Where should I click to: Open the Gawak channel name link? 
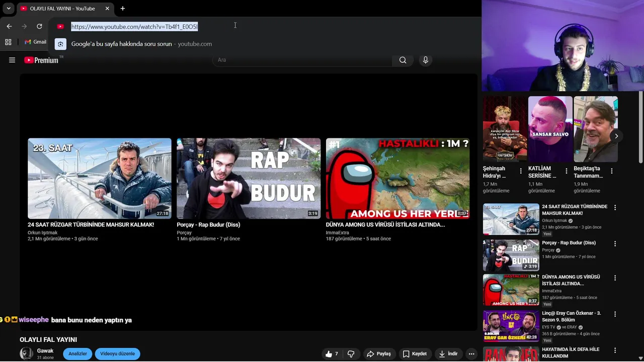click(45, 351)
